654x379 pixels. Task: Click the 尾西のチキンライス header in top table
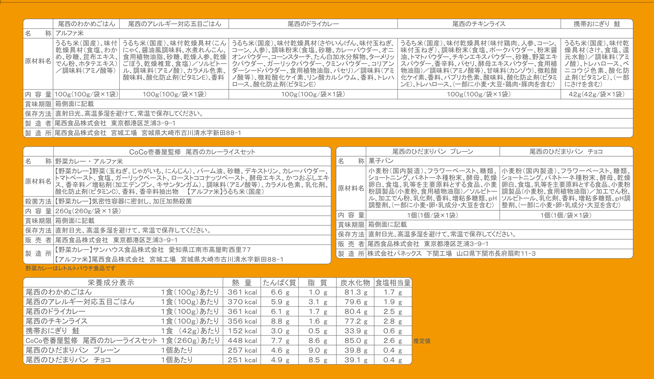tap(479, 24)
